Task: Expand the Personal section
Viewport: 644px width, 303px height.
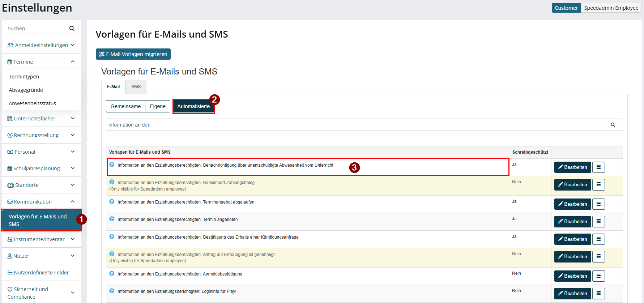Action: point(41,152)
